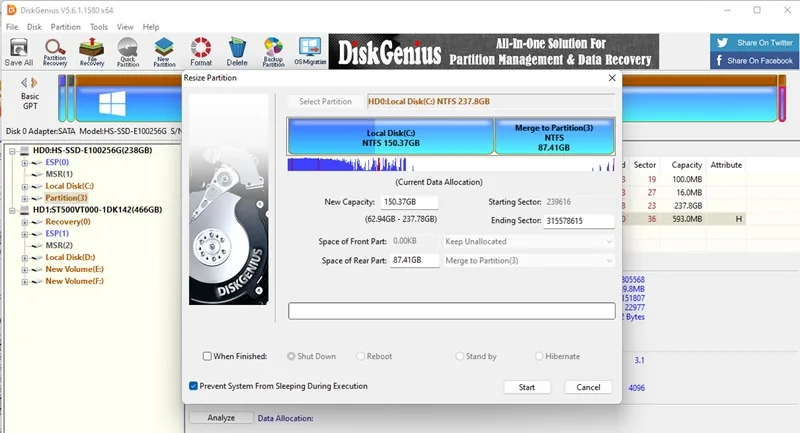The image size is (800, 433).
Task: Expand the Partition(3) tree node
Action: (24, 198)
